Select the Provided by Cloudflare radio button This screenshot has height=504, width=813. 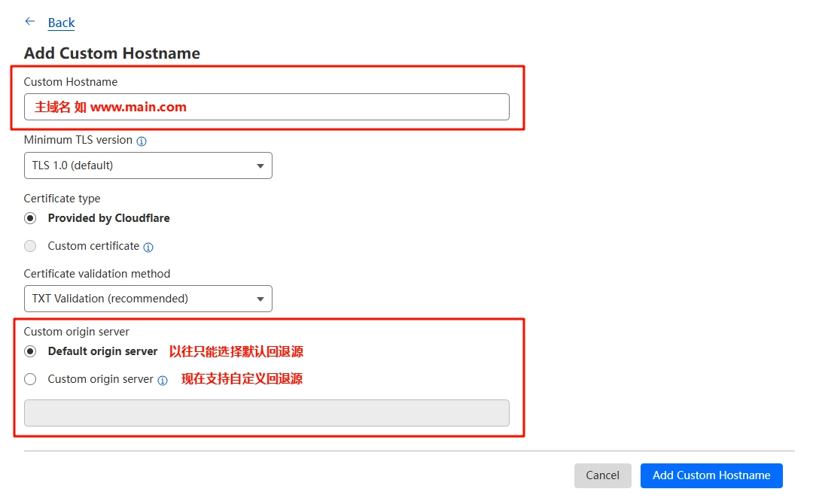coord(30,218)
